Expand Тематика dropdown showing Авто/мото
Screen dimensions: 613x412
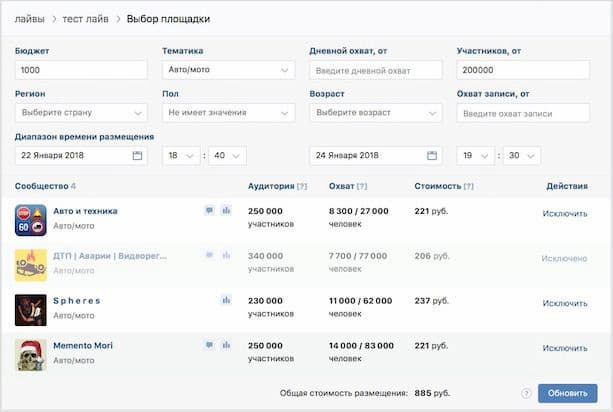(229, 70)
